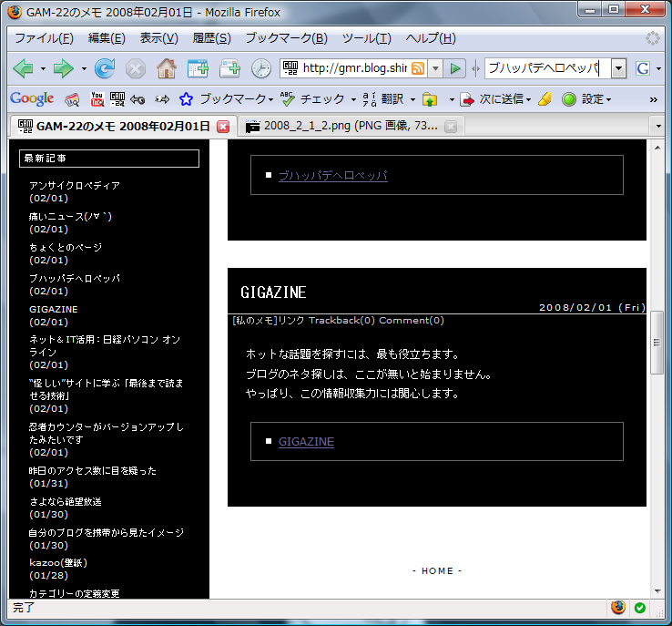Open the ツール menu
This screenshot has width=672, height=626.
[366, 38]
